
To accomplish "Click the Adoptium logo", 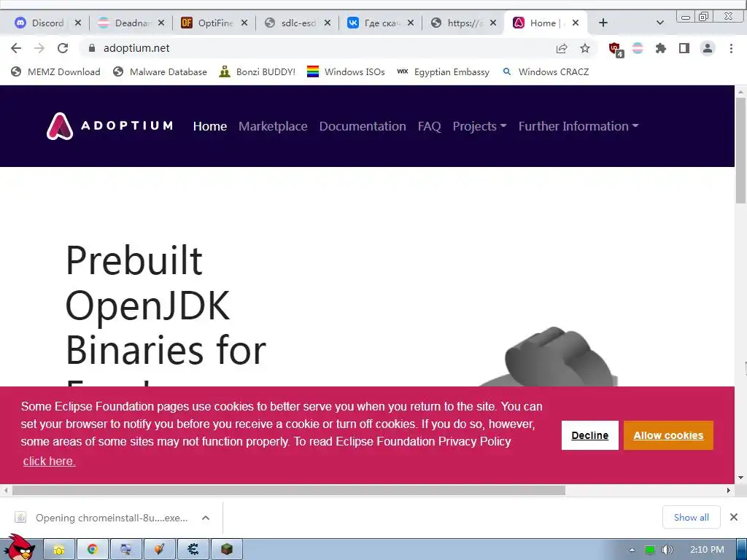I will (x=109, y=126).
